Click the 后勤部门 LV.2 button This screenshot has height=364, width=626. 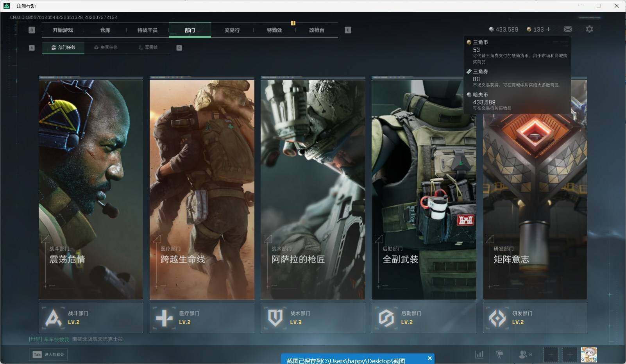[424, 318]
